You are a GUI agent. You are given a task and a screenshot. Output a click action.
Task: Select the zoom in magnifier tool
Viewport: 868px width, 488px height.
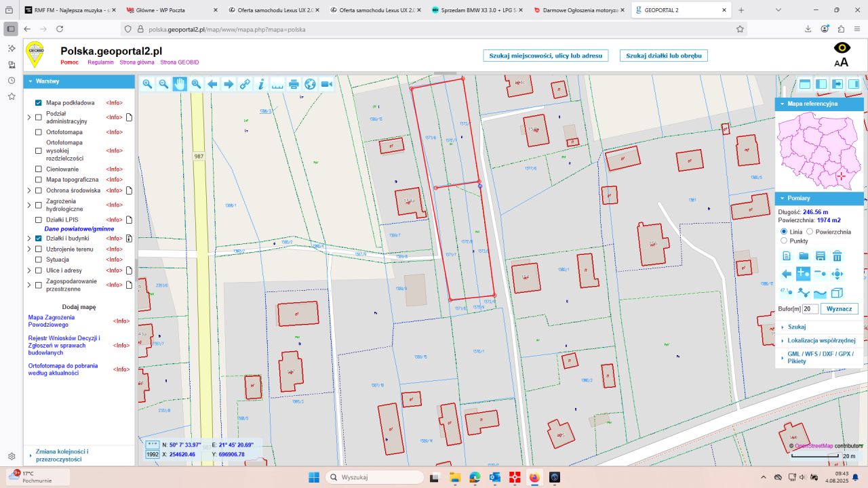click(147, 84)
